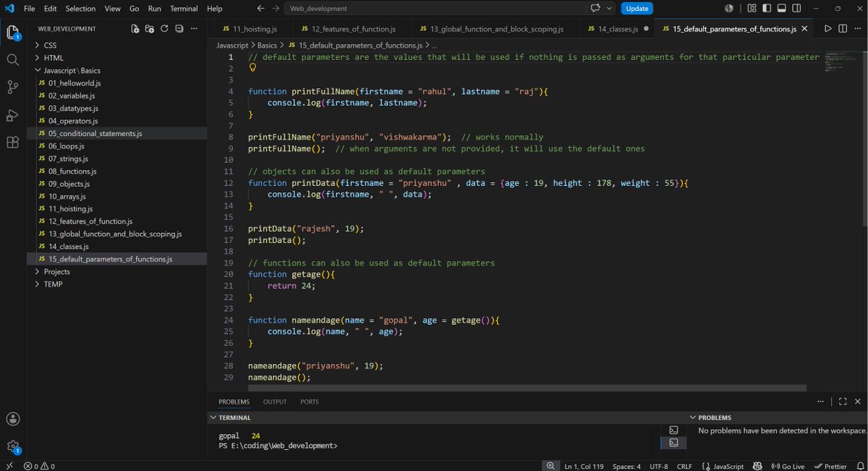
Task: Click the New Folder icon in Explorer
Action: [150, 29]
